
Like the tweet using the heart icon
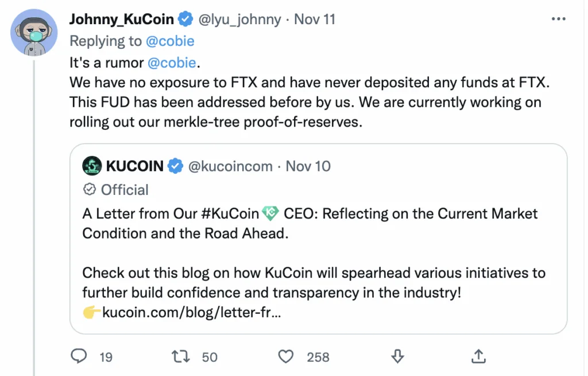click(285, 356)
